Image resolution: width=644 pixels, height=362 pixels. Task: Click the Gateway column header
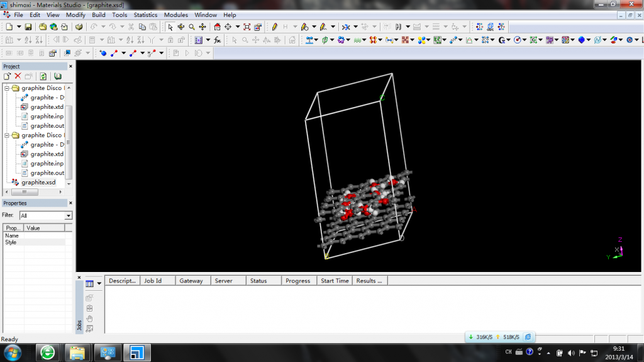coord(193,281)
